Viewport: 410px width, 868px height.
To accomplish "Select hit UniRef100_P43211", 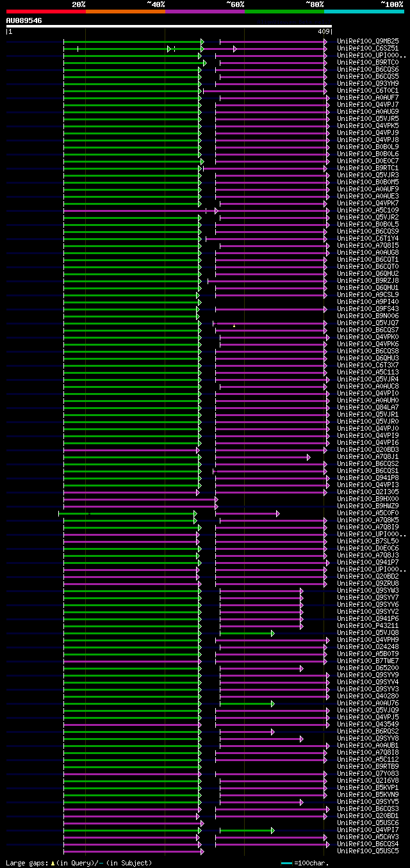I will tap(368, 625).
